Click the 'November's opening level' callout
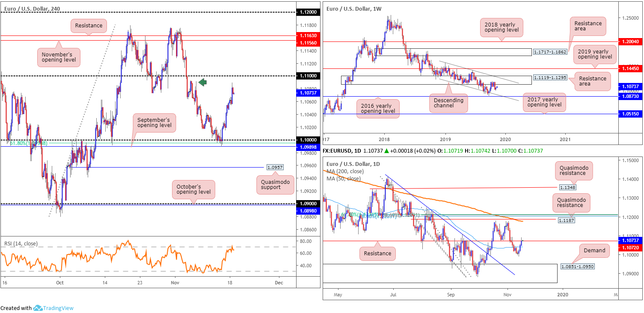Image resolution: width=644 pixels, height=313 pixels. click(x=59, y=56)
